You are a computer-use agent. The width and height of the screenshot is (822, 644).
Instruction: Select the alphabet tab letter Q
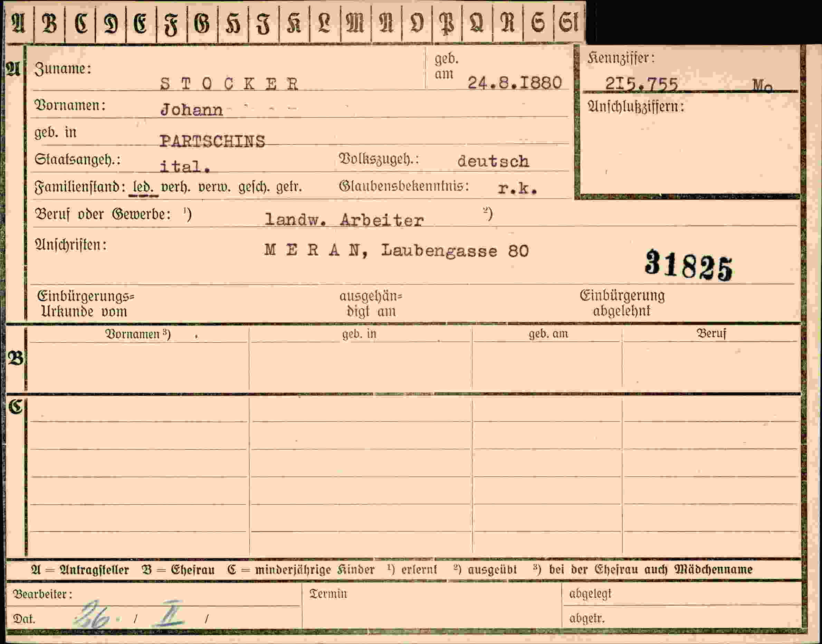click(x=477, y=23)
